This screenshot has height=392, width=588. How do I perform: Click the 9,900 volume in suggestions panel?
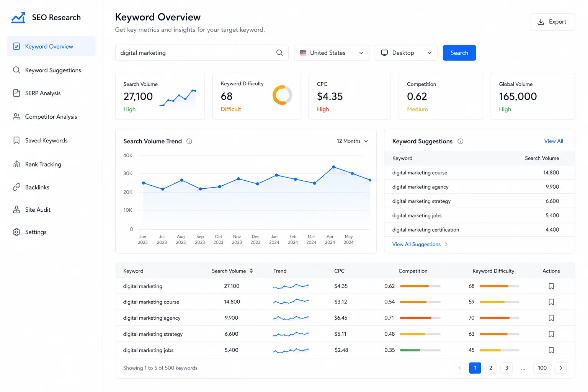click(552, 187)
